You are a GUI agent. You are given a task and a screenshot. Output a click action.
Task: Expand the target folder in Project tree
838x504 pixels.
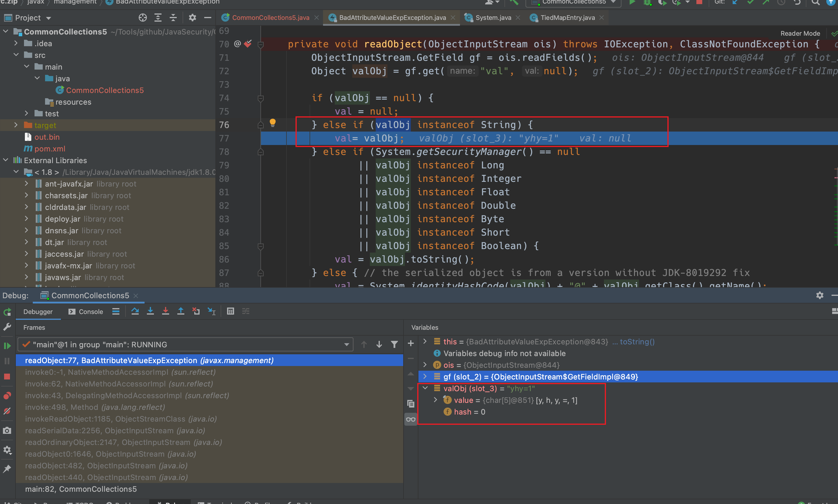click(x=16, y=125)
